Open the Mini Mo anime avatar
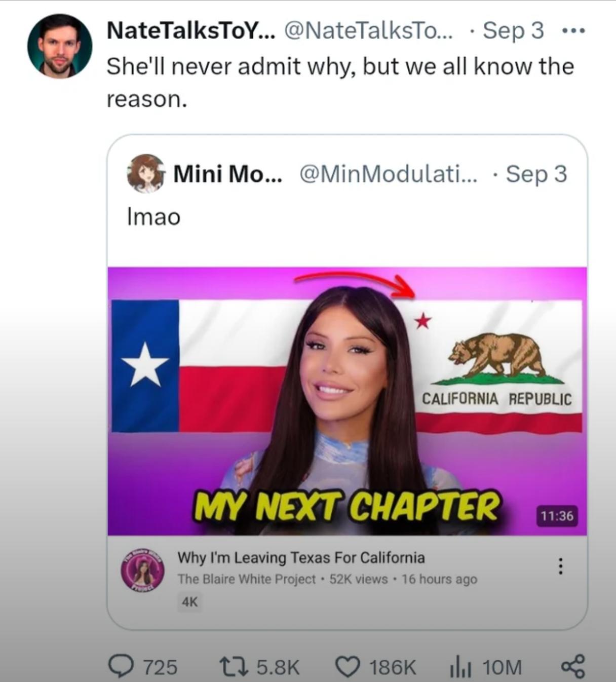 146,173
